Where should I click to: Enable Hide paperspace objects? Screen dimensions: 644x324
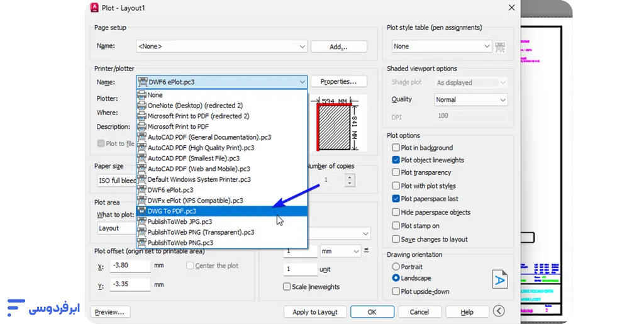tap(396, 212)
